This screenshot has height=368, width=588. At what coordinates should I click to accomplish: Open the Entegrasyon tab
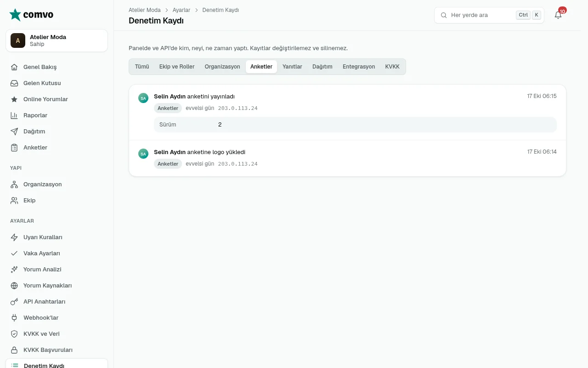click(x=359, y=67)
